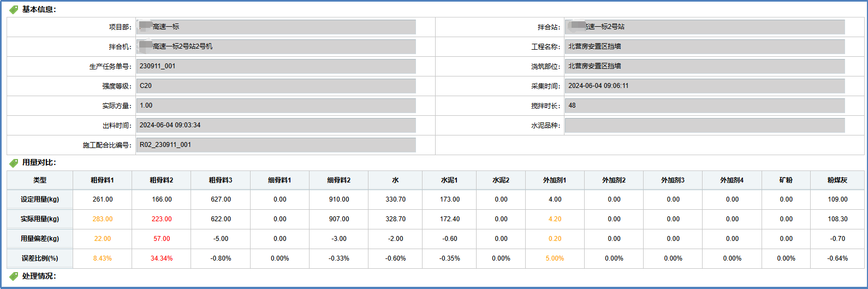Click the 浇筑部位 field
The width and height of the screenshot is (868, 289).
704,66
